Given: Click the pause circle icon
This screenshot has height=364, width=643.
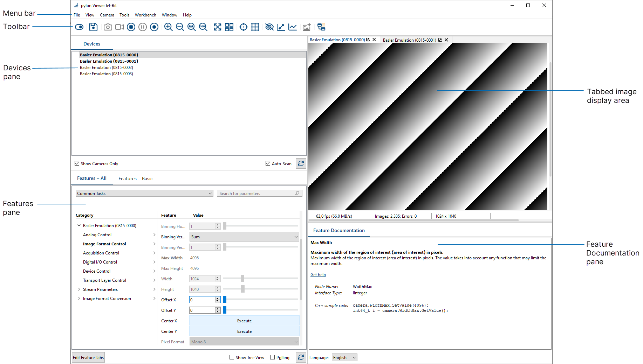Looking at the screenshot, I should [x=143, y=27].
